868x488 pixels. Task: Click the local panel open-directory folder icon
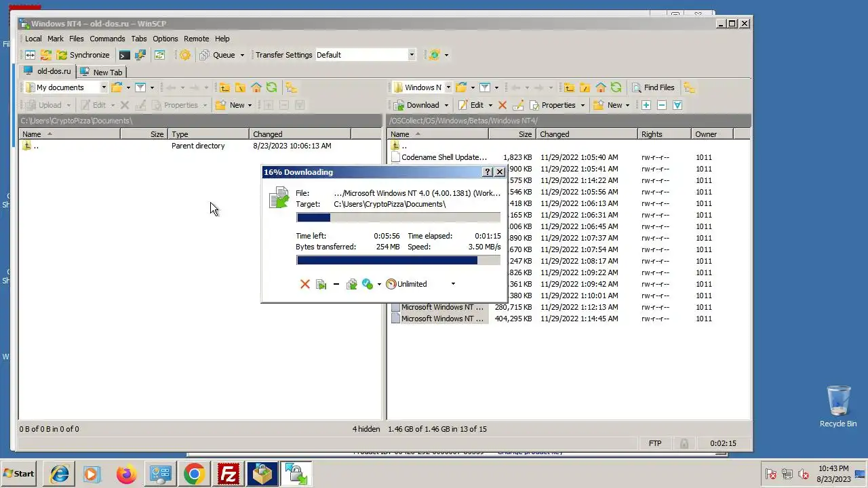[117, 87]
